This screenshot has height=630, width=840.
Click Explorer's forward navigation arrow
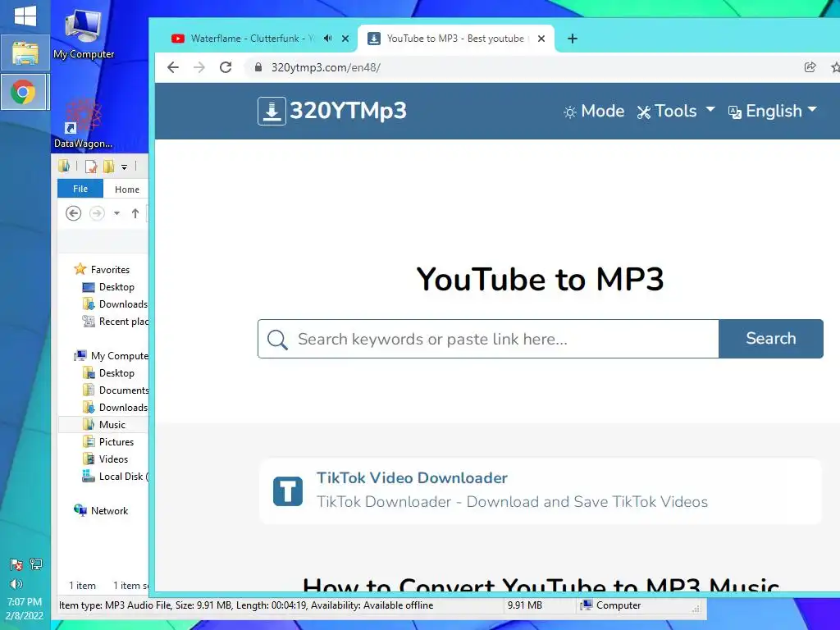[x=97, y=213]
